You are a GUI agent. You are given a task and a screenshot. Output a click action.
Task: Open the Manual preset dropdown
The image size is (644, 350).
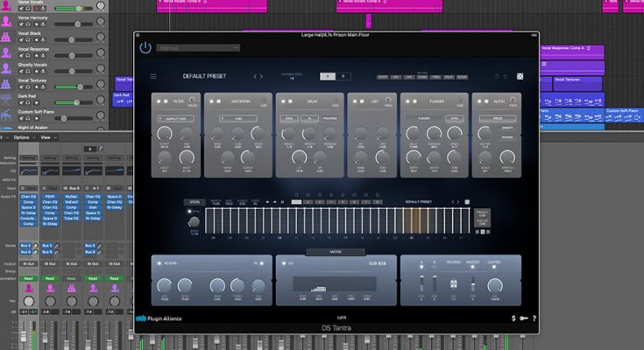tap(199, 48)
